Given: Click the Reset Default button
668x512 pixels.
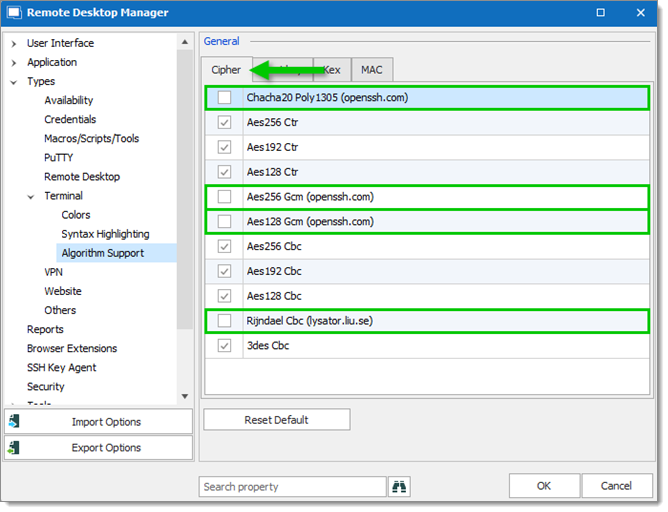Looking at the screenshot, I should click(276, 420).
